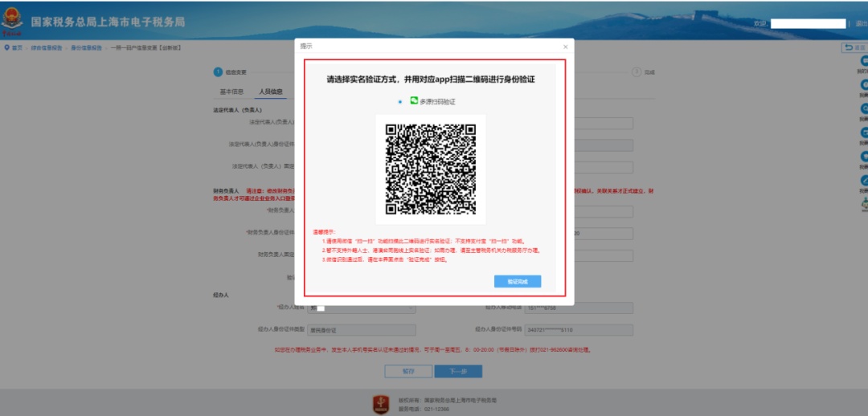Select the 多源扫码验证 radio button

[400, 102]
